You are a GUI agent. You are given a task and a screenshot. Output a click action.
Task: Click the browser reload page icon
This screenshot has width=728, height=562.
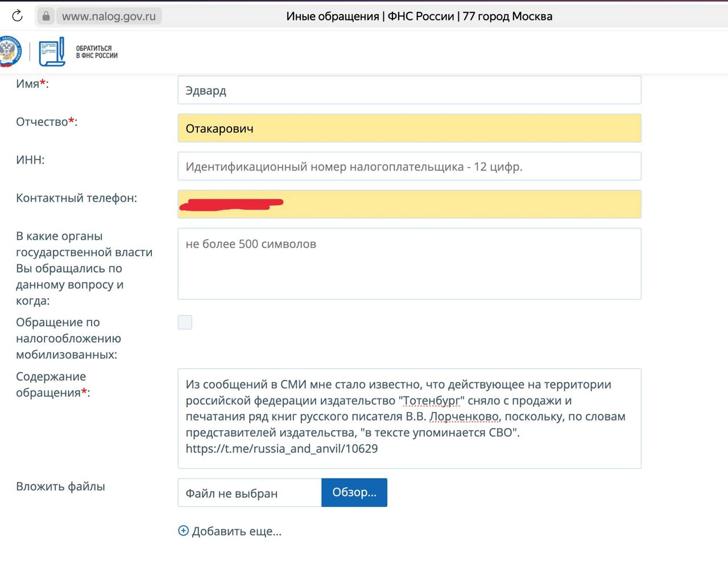(17, 16)
